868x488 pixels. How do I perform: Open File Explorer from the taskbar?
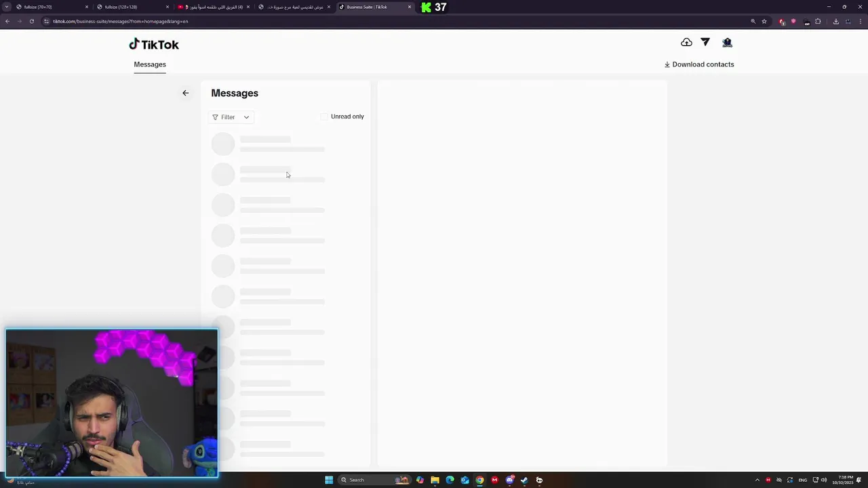[435, 480]
